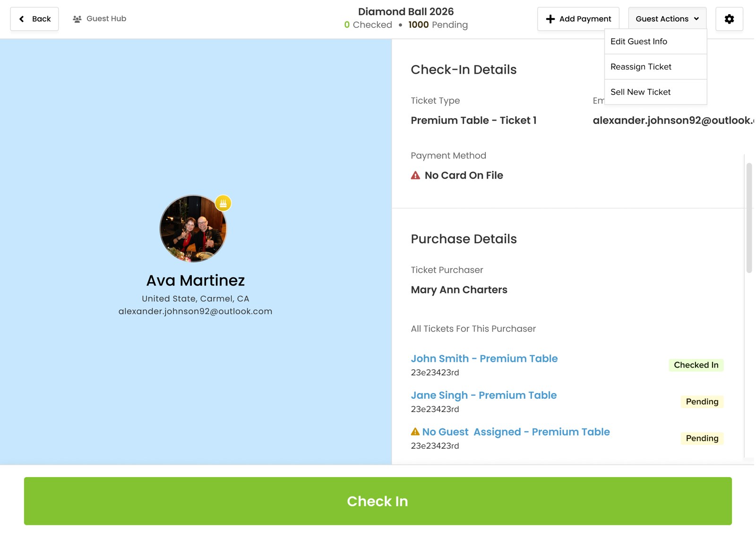Viewport: 756px width, 539px height.
Task: Click the details panel vertical scrollbar
Action: 749,218
